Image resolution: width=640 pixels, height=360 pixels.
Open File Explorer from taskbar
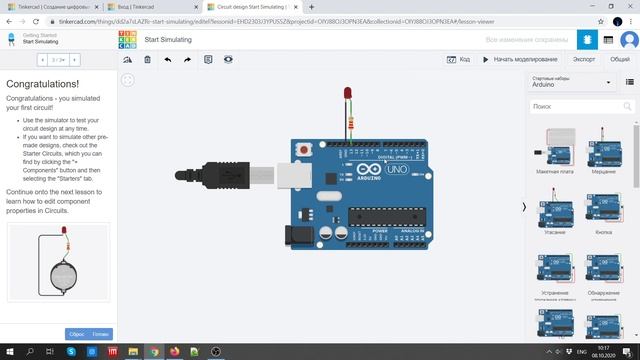point(133,351)
